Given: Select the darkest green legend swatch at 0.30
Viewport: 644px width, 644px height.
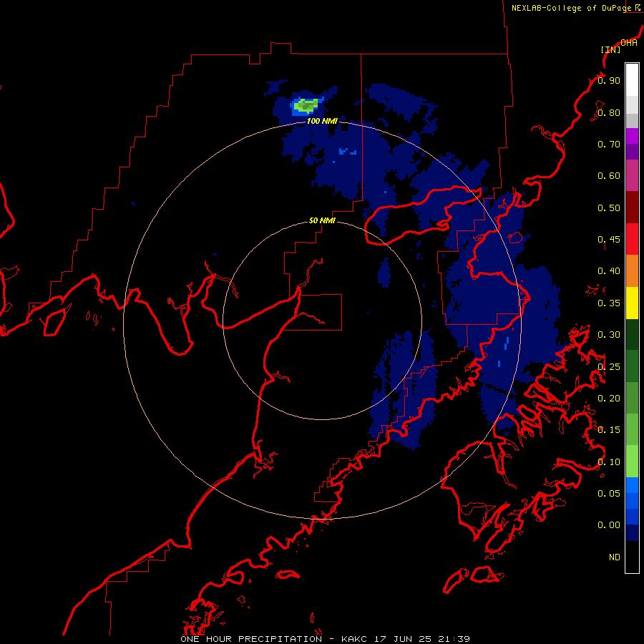Looking at the screenshot, I should tap(632, 334).
